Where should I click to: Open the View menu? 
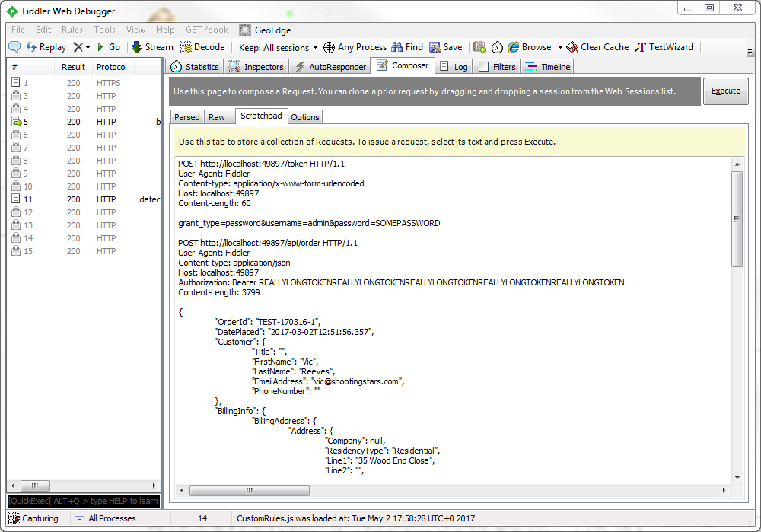(135, 30)
